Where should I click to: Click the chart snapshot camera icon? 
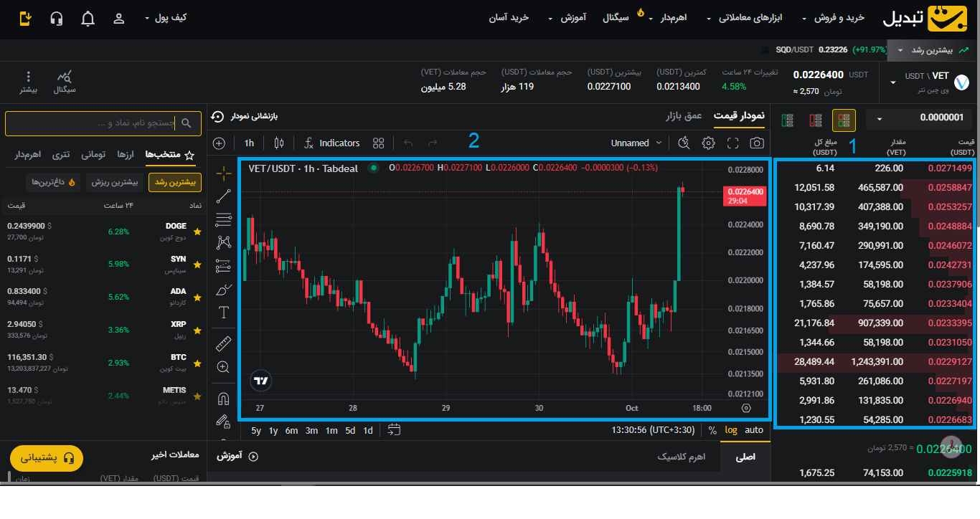coord(756,143)
